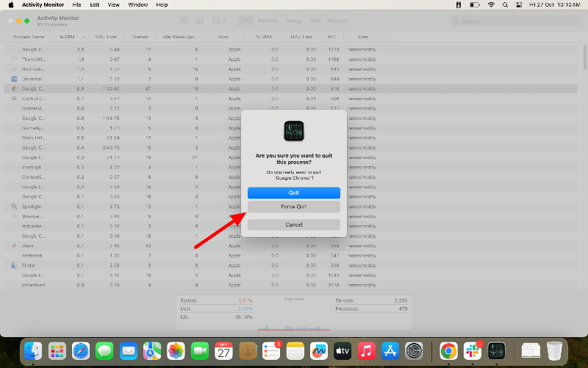Open System Settings from the Dock
588x368 pixels.
[414, 352]
